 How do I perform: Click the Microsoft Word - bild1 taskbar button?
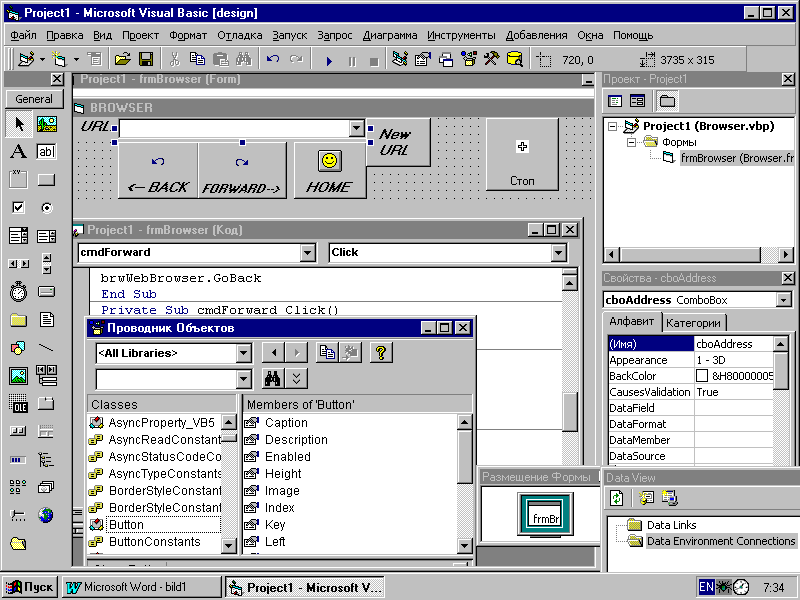[142, 587]
